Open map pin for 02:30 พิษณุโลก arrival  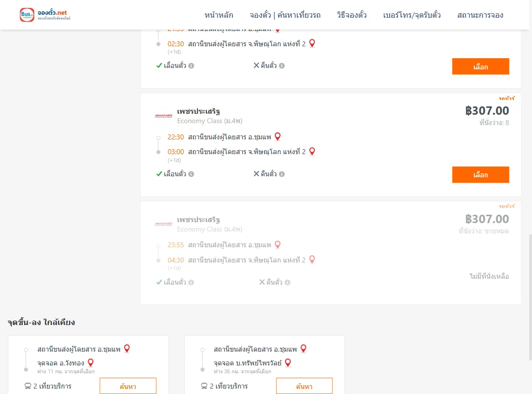312,43
